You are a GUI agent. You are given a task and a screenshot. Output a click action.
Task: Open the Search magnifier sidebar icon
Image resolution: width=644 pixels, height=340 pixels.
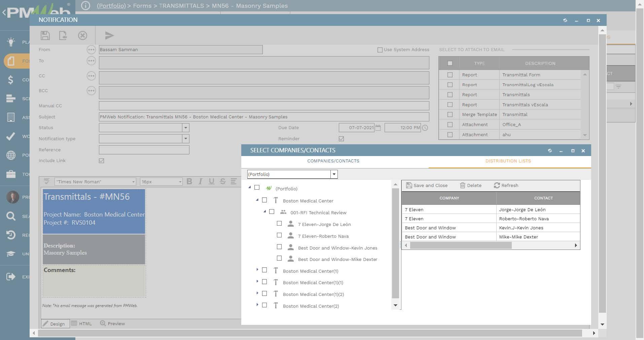(x=11, y=216)
